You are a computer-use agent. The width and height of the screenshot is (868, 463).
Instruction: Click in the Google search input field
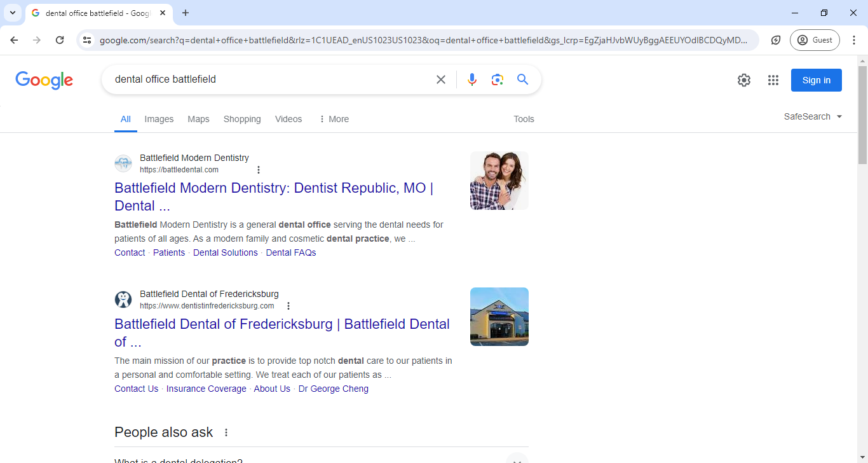tap(267, 79)
